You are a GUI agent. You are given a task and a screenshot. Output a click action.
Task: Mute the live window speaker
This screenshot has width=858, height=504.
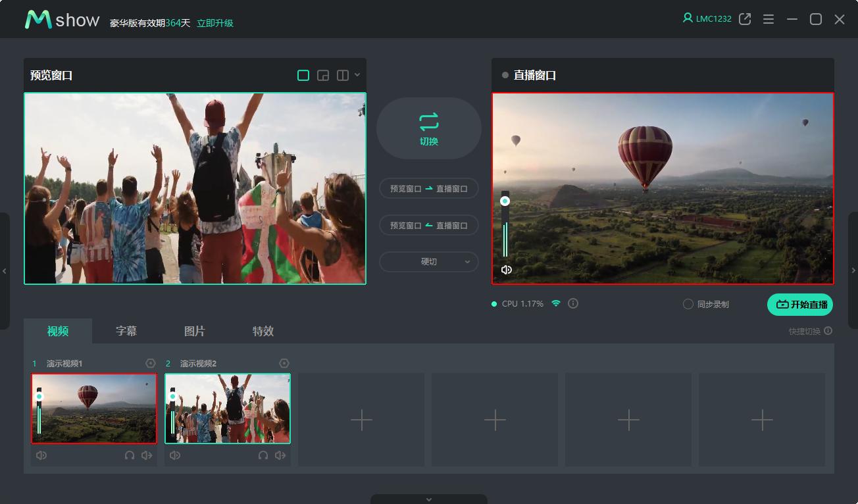(x=506, y=270)
